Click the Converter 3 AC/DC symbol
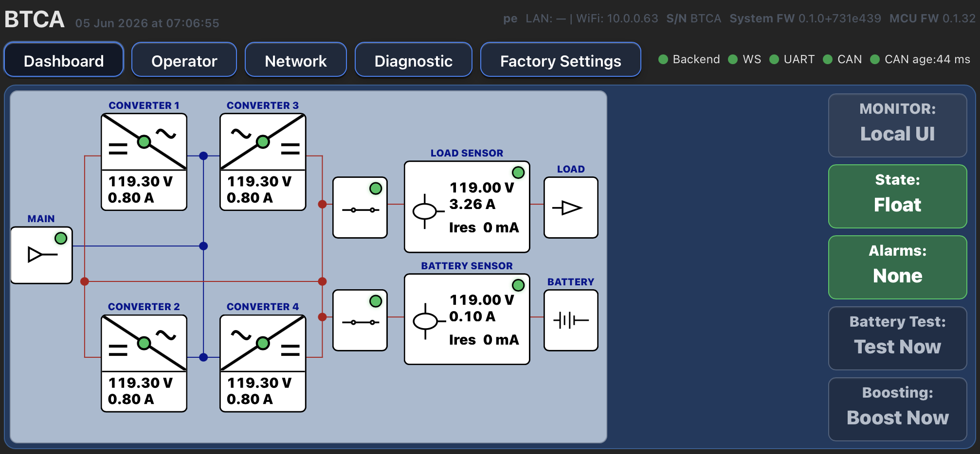Screen dimensions: 980x454 pyautogui.click(x=263, y=142)
